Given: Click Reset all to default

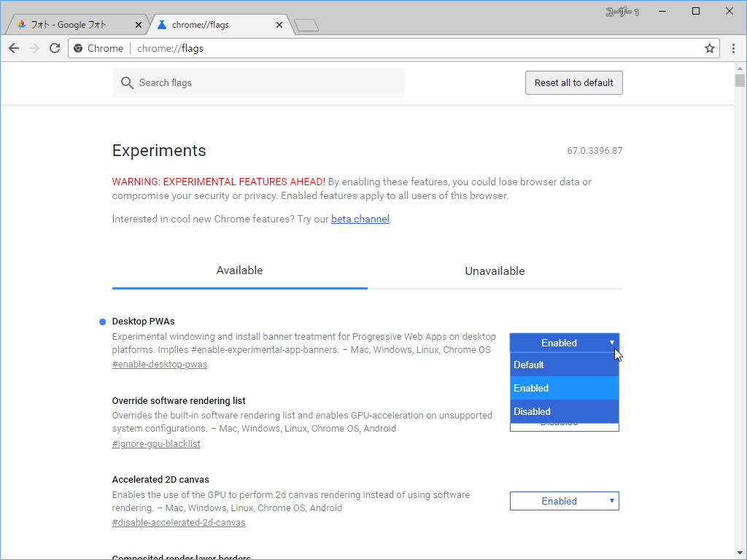Looking at the screenshot, I should pos(573,82).
